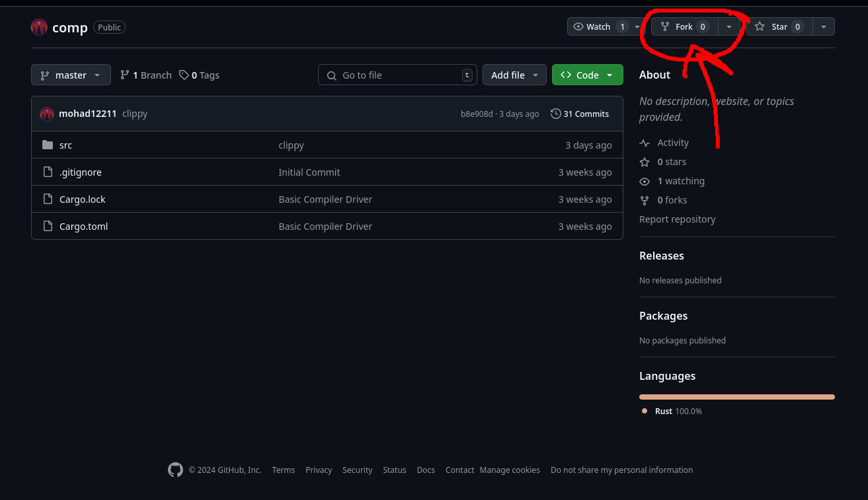Open the src folder
The width and height of the screenshot is (868, 500).
(x=65, y=145)
